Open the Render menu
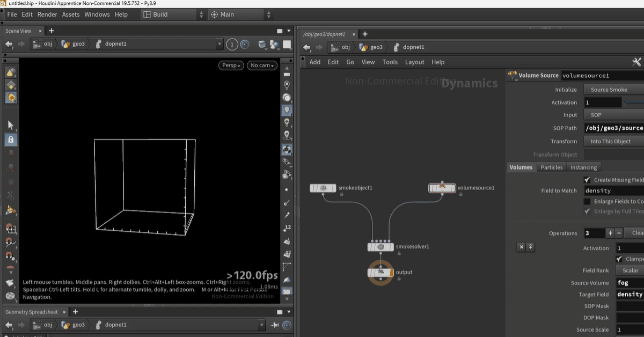The width and height of the screenshot is (644, 337). [47, 14]
